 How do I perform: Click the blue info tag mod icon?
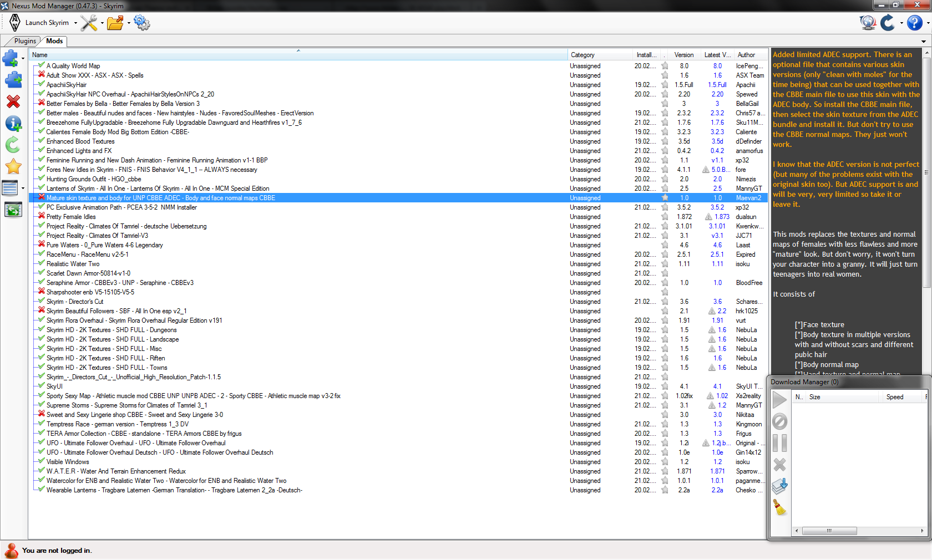point(13,123)
